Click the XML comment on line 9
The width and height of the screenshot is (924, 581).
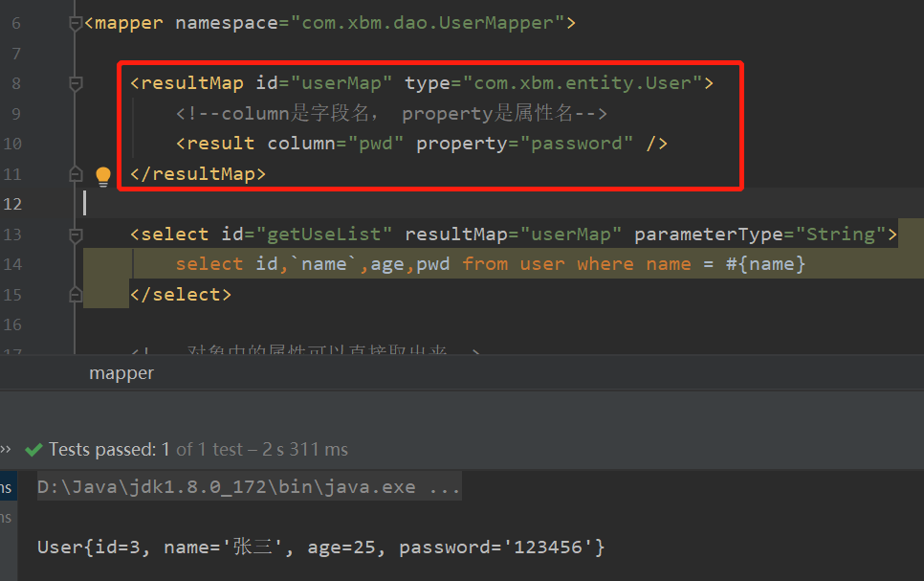point(391,113)
